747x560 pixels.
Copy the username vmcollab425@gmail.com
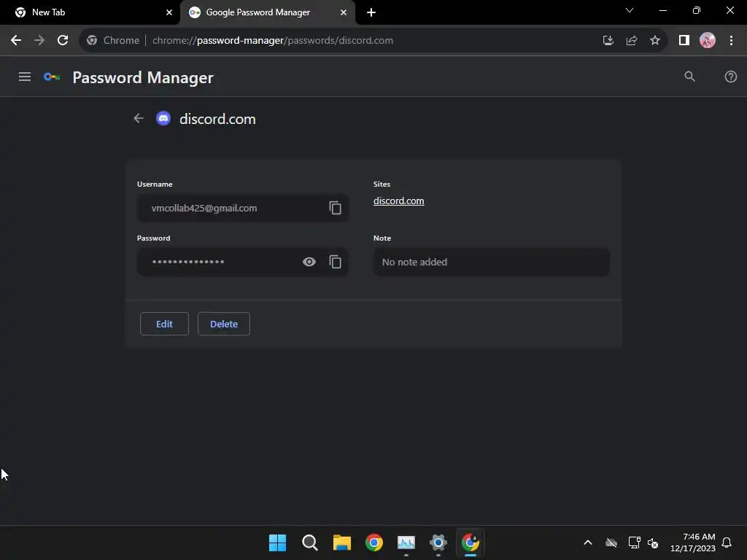(x=335, y=208)
